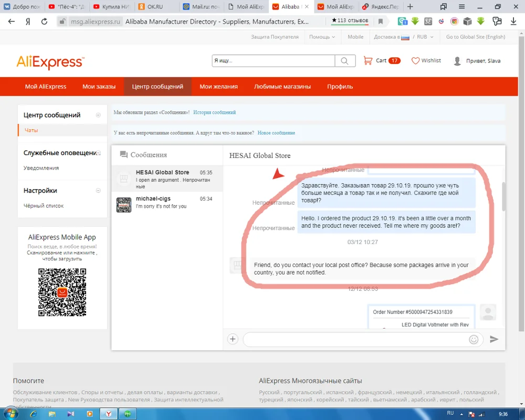Click the media player taskbar icon
Viewport: 525px width, 420px height.
(x=90, y=414)
